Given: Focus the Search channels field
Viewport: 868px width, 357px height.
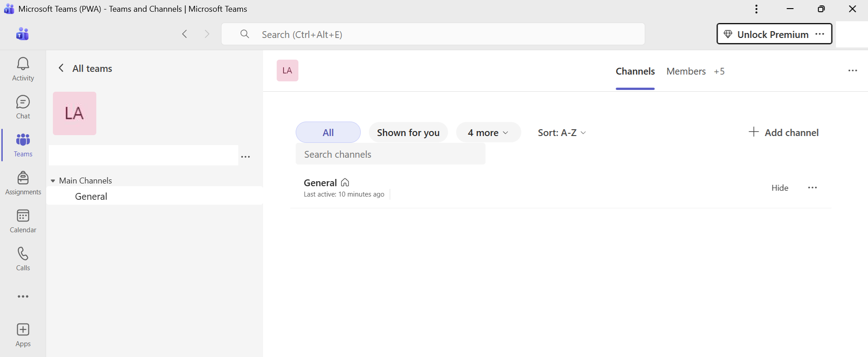Looking at the screenshot, I should [391, 154].
